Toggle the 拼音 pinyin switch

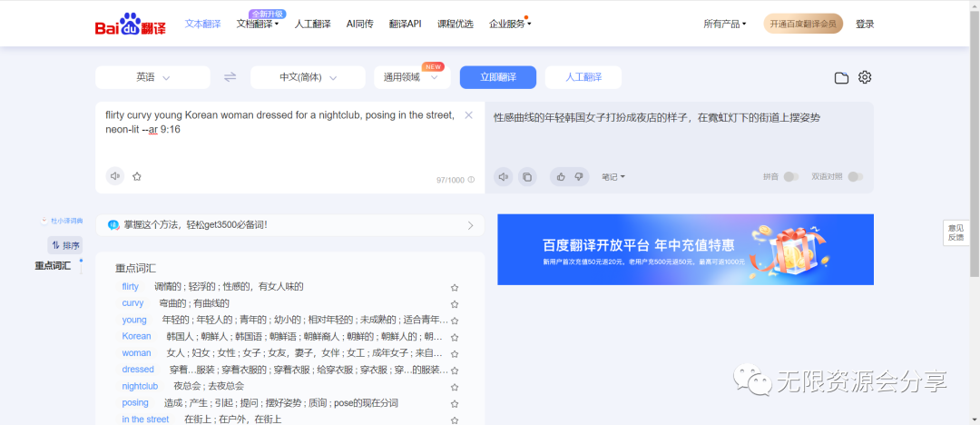[791, 177]
